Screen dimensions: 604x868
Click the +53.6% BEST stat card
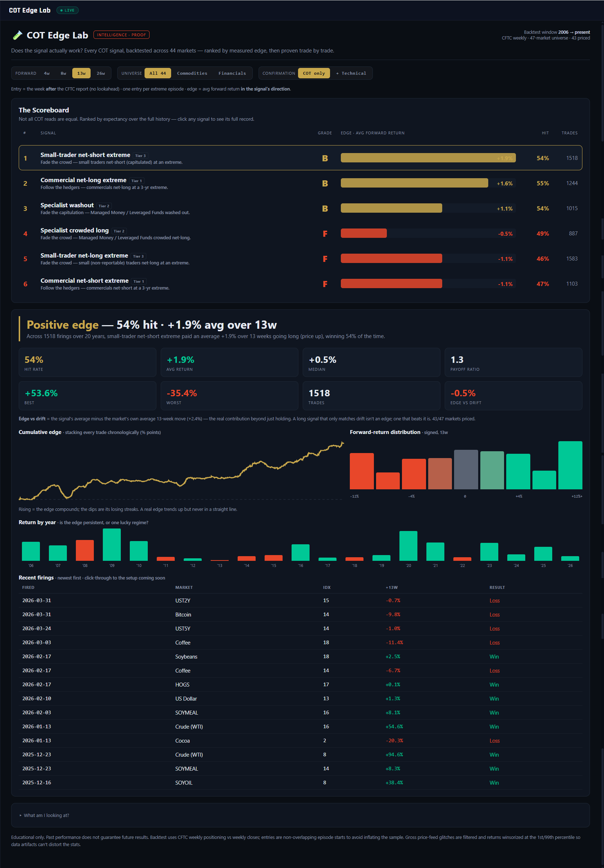(87, 396)
